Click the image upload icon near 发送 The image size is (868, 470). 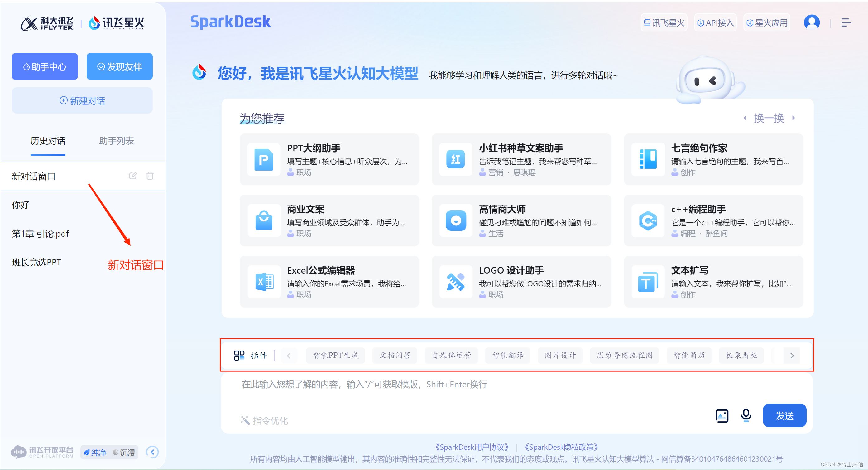[722, 416]
